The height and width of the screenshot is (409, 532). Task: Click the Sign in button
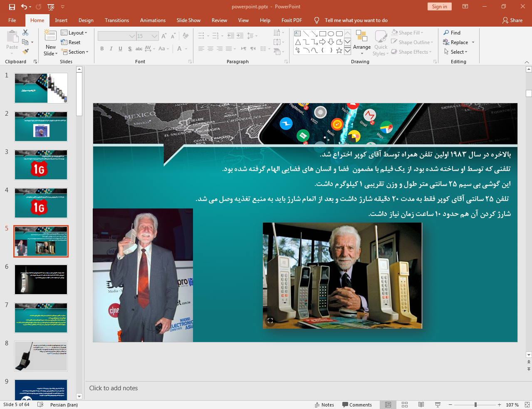[x=439, y=7]
